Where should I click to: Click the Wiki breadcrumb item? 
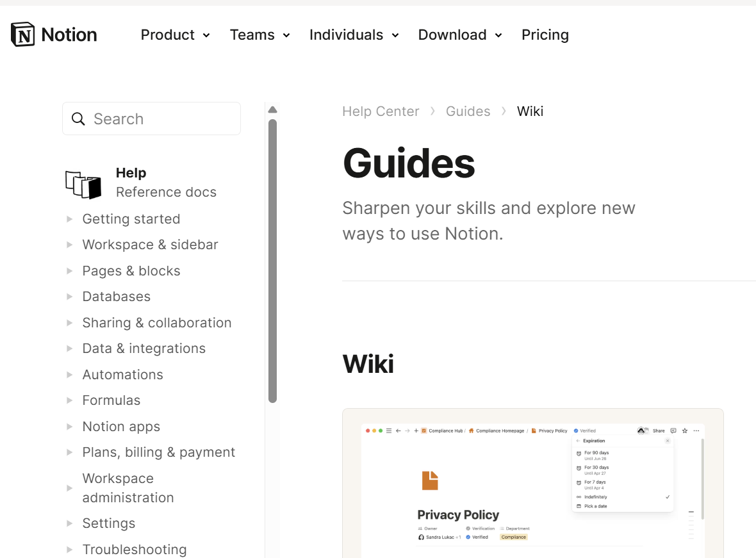click(530, 111)
